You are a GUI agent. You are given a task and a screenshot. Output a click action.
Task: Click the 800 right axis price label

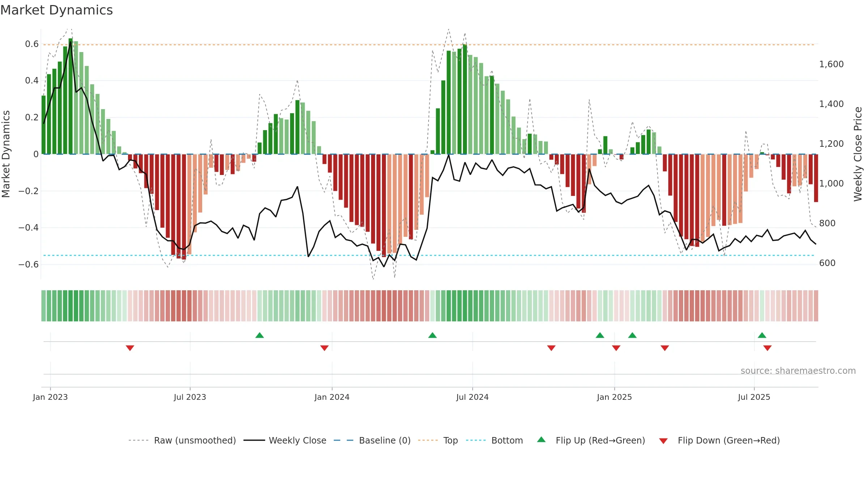827,223
